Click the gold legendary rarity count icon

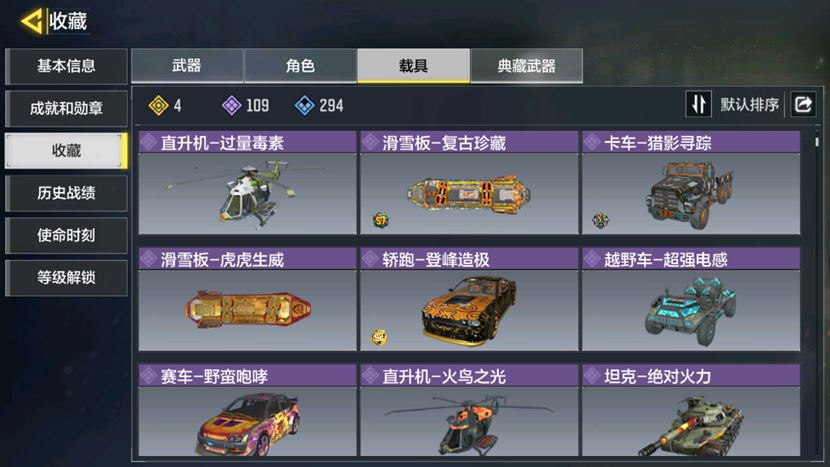158,105
